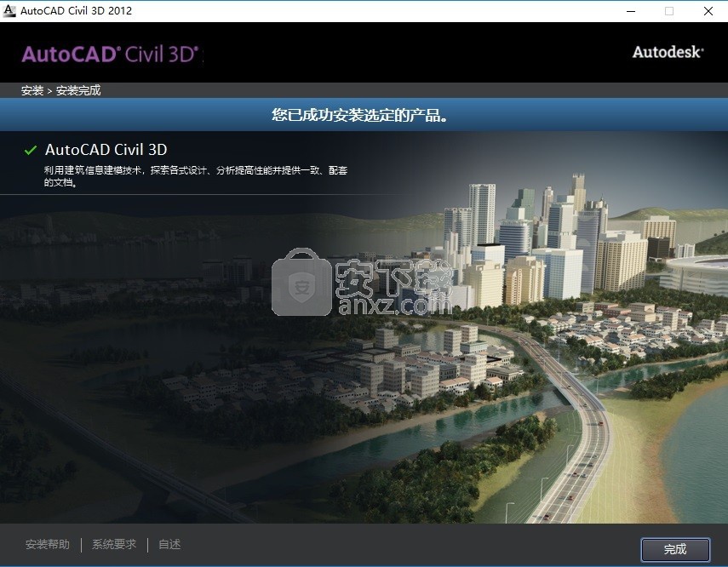Click the AutoCAD Civil 3D 2012 window title
728x567 pixels.
pos(76,11)
